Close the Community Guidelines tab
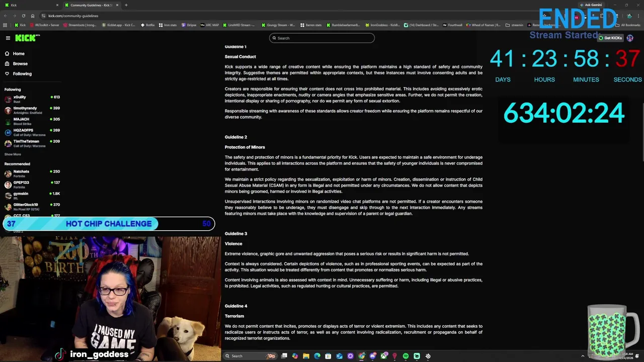644x362 pixels. pos(117,5)
